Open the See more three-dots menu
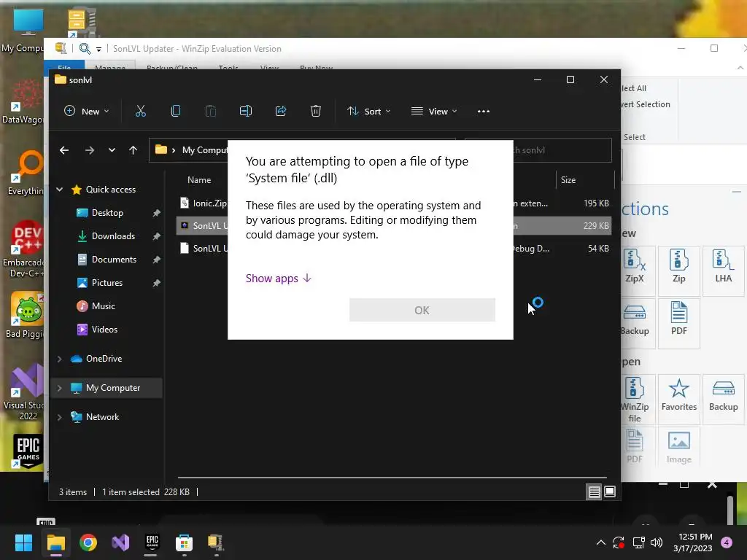 click(483, 112)
